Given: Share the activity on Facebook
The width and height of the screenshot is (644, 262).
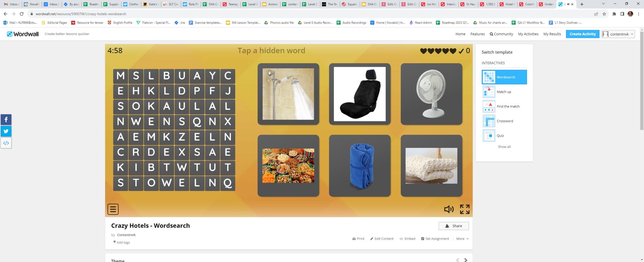Looking at the screenshot, I should pos(6,120).
